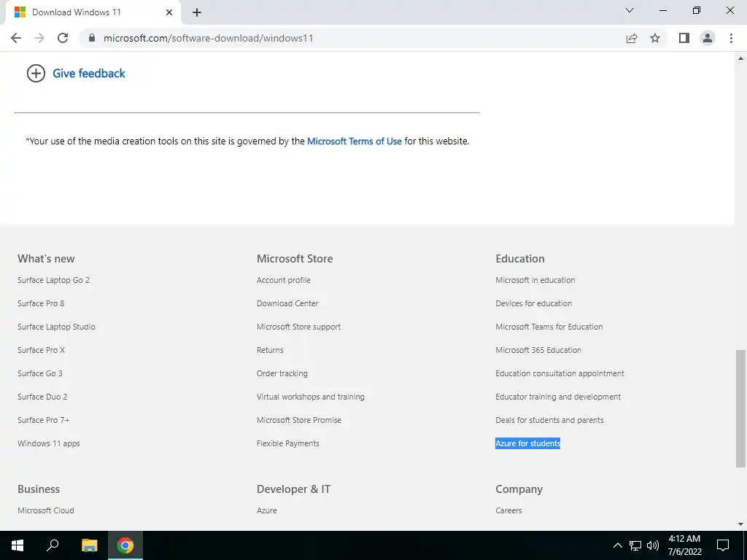Open taskbar Search magnifier
This screenshot has width=747, height=560.
[x=53, y=545]
